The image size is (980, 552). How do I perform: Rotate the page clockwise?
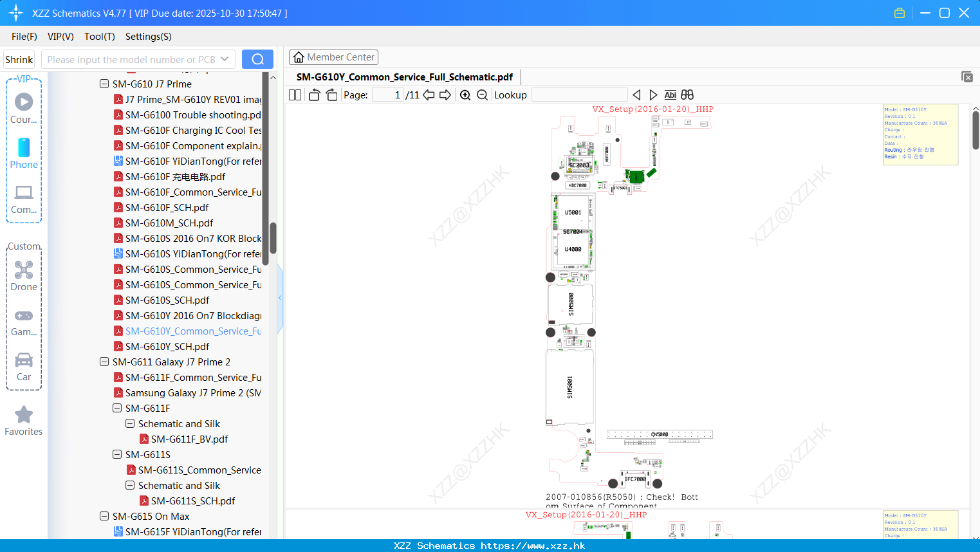click(331, 95)
